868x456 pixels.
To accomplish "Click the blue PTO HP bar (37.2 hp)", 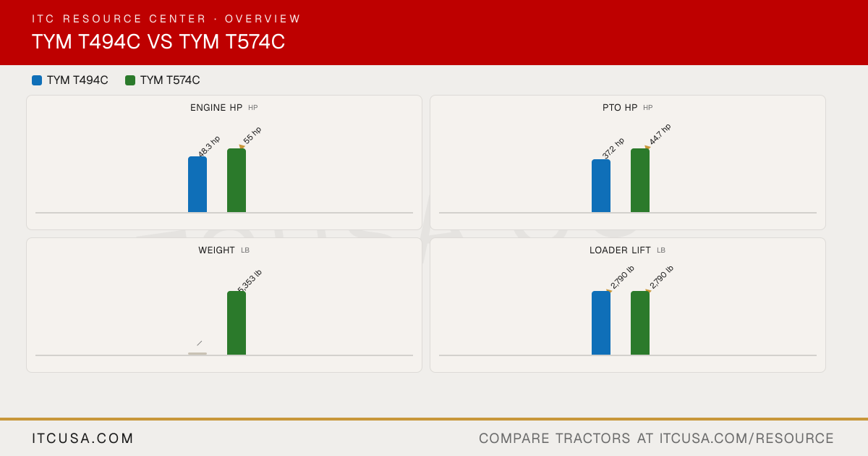I will coord(601,186).
